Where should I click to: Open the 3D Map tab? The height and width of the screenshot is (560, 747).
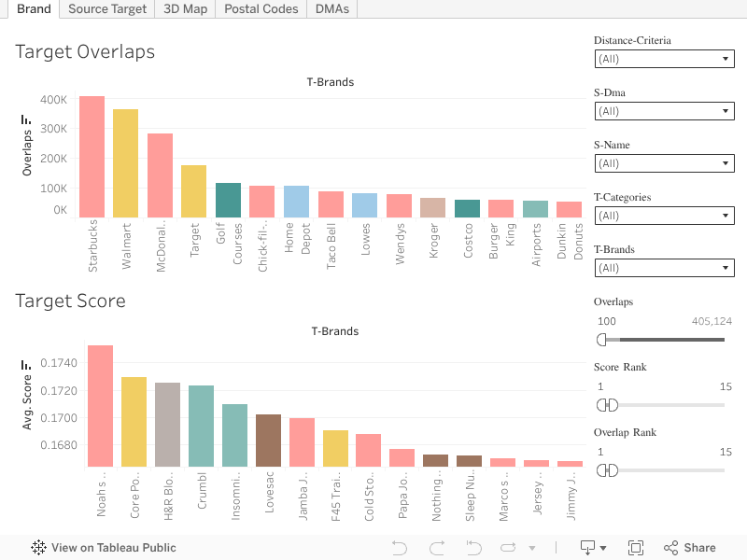pyautogui.click(x=185, y=8)
